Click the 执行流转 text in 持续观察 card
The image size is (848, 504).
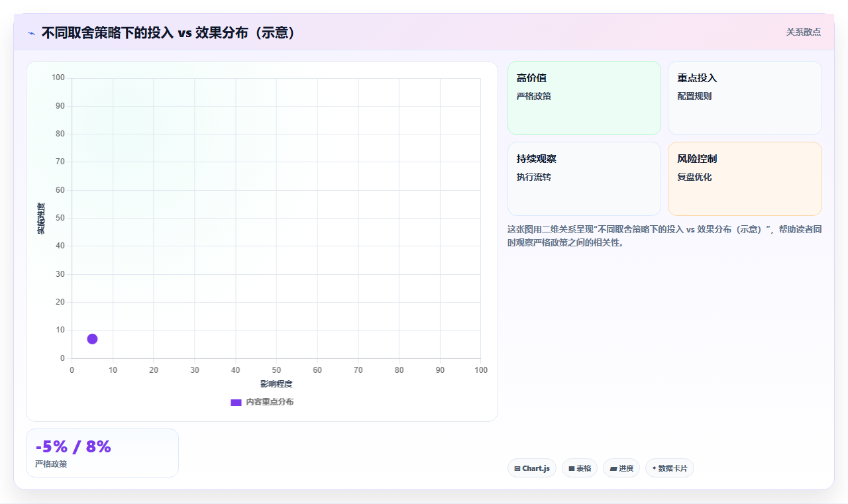534,177
